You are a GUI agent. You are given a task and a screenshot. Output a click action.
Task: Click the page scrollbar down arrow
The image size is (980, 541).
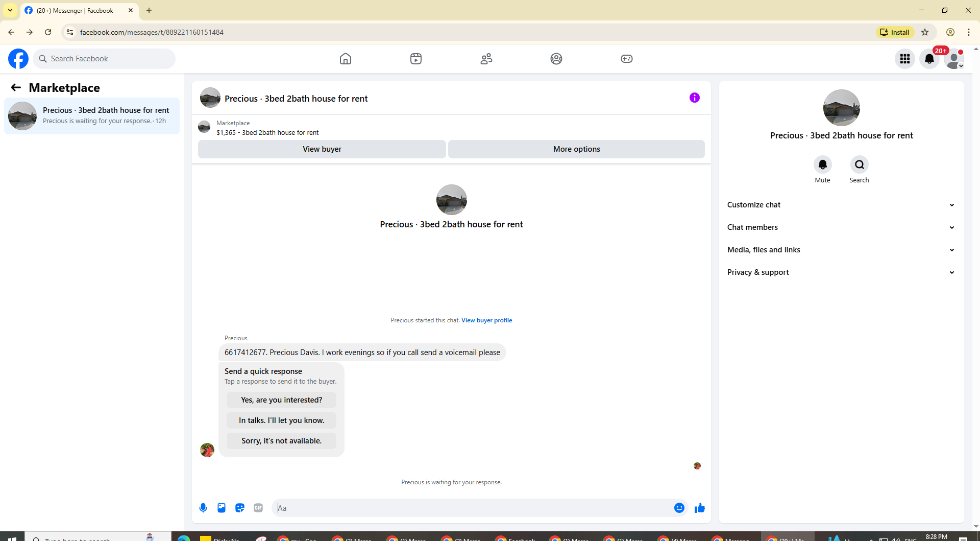coord(976,527)
